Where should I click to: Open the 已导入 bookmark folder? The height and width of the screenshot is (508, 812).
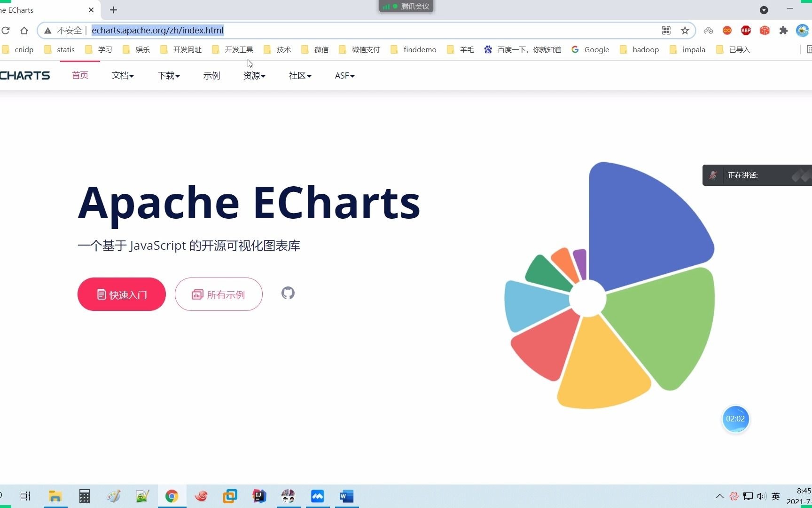tap(733, 49)
